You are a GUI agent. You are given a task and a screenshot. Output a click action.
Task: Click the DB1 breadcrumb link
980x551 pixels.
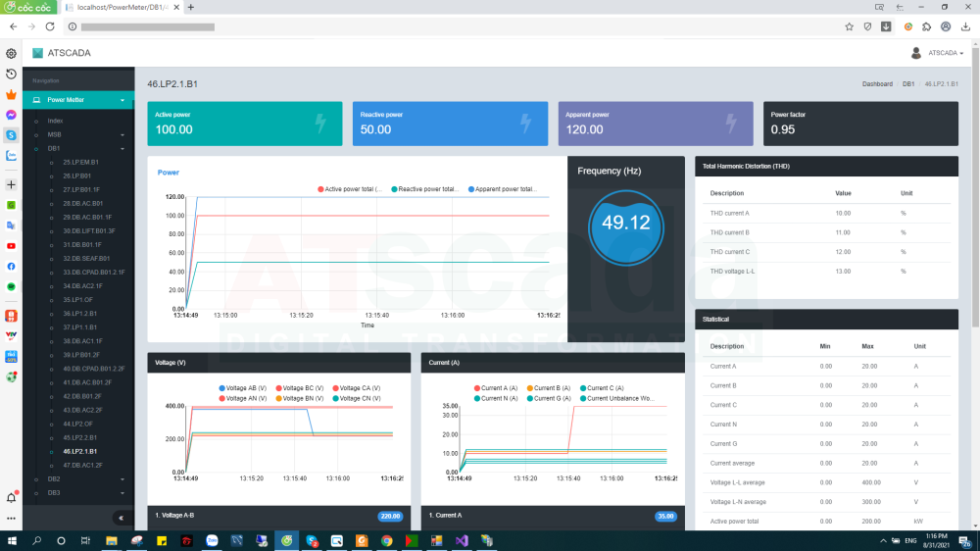pos(908,84)
